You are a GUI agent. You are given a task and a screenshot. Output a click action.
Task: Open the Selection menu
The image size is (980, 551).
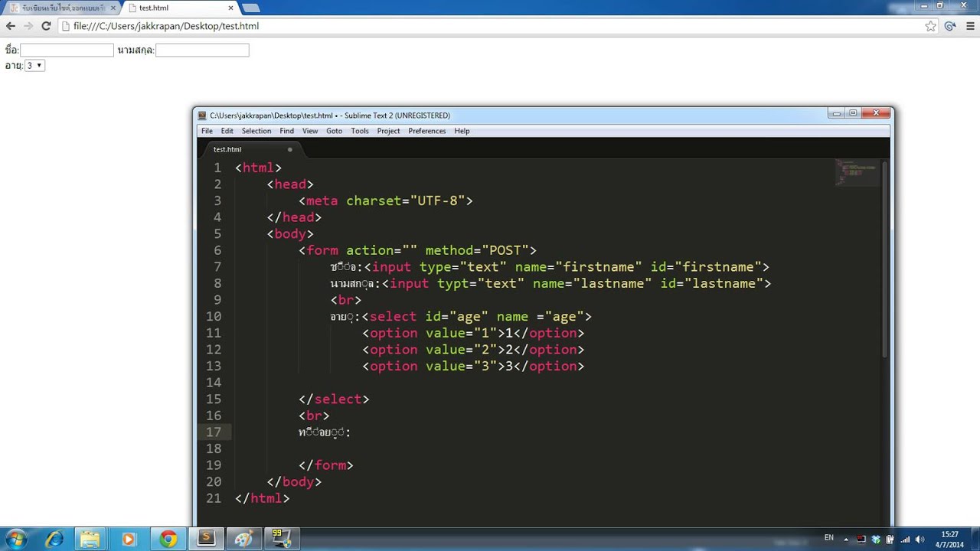[256, 131]
